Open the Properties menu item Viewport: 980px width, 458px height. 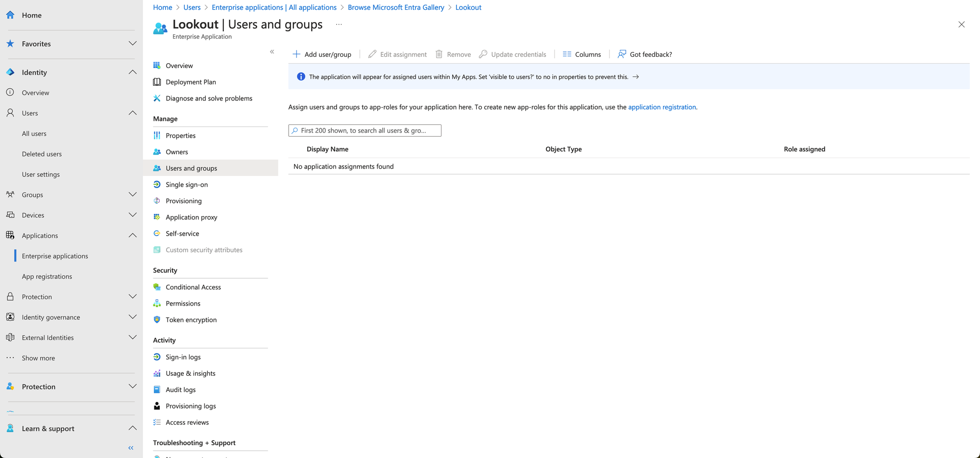180,136
